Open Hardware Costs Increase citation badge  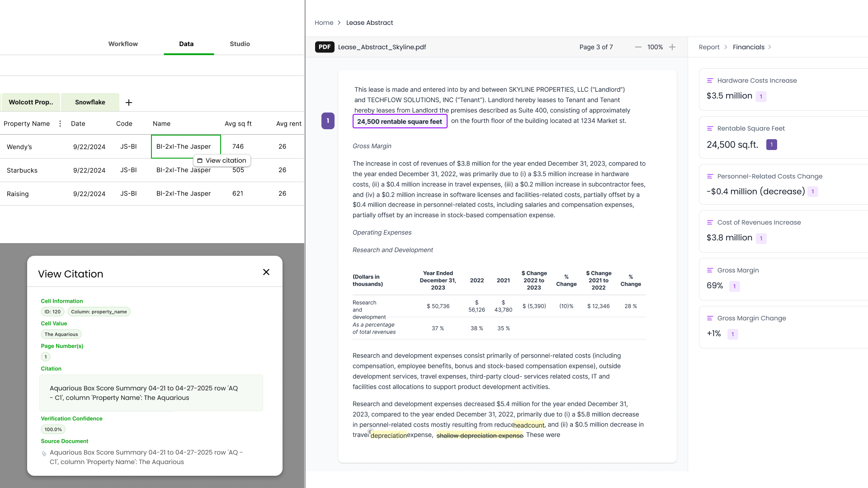tap(761, 97)
